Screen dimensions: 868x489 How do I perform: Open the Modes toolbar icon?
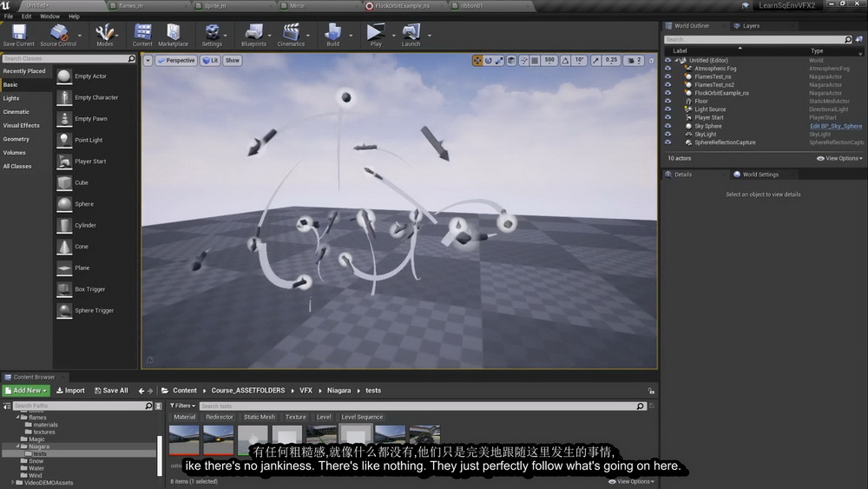105,35
